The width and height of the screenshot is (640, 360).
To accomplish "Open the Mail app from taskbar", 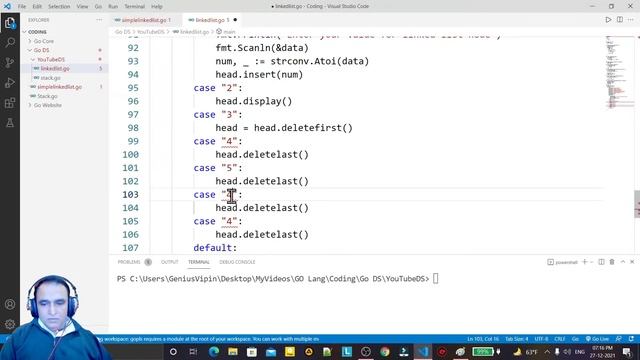I will pos(271,351).
